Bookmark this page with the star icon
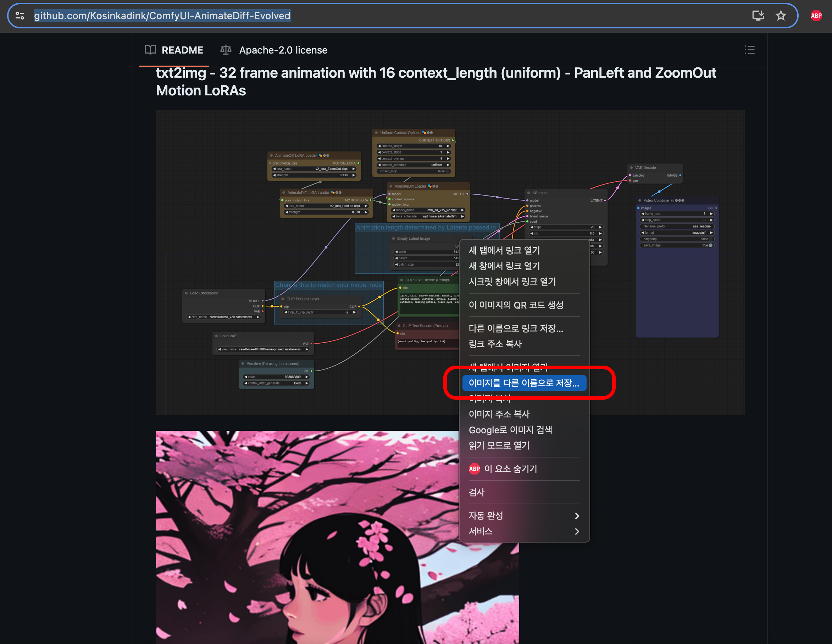Image resolution: width=832 pixels, height=644 pixels. (x=781, y=16)
